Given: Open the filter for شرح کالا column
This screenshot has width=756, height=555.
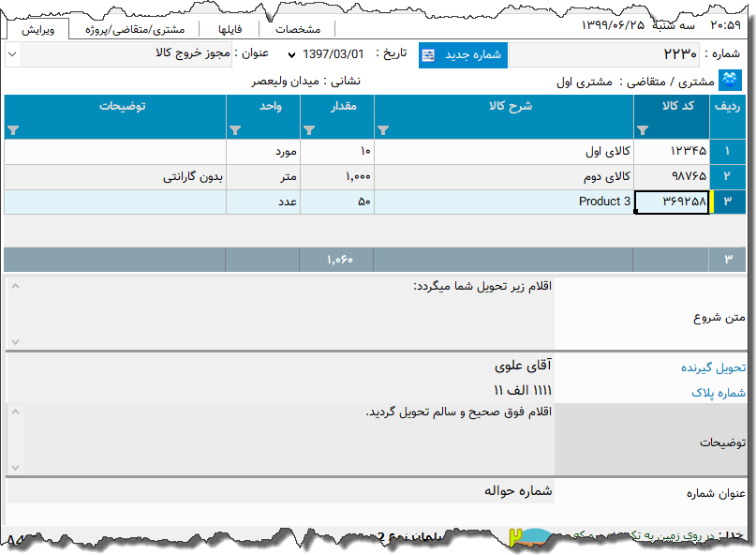Looking at the screenshot, I should point(381,130).
